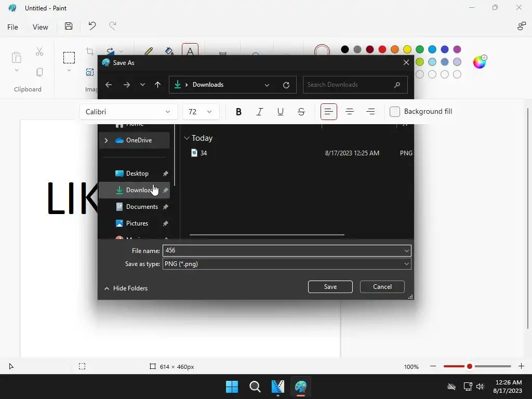Right-align the text
The width and height of the screenshot is (532, 399).
coord(370,112)
